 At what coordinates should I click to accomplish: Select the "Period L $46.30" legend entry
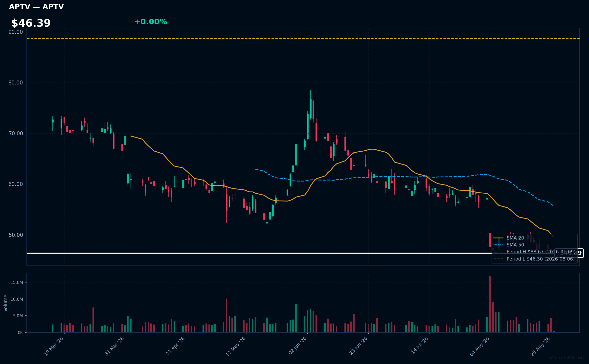click(x=541, y=259)
